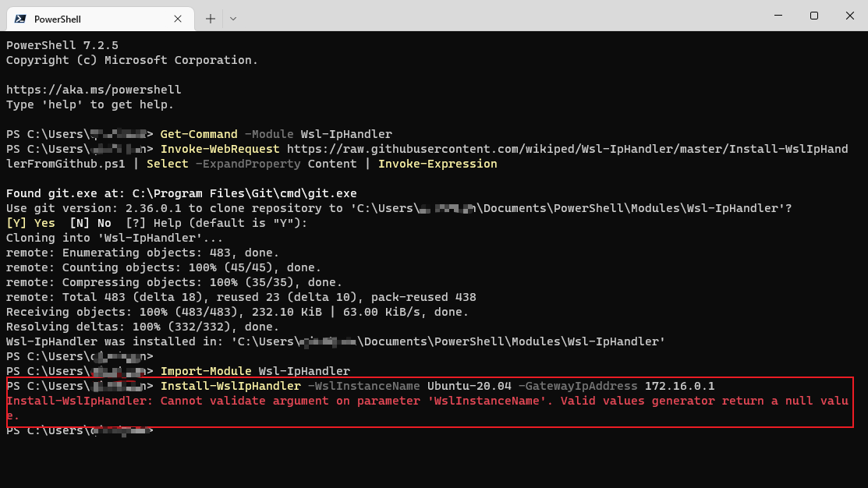The height and width of the screenshot is (488, 868).
Task: Click the active command prompt line
Action: click(78, 430)
